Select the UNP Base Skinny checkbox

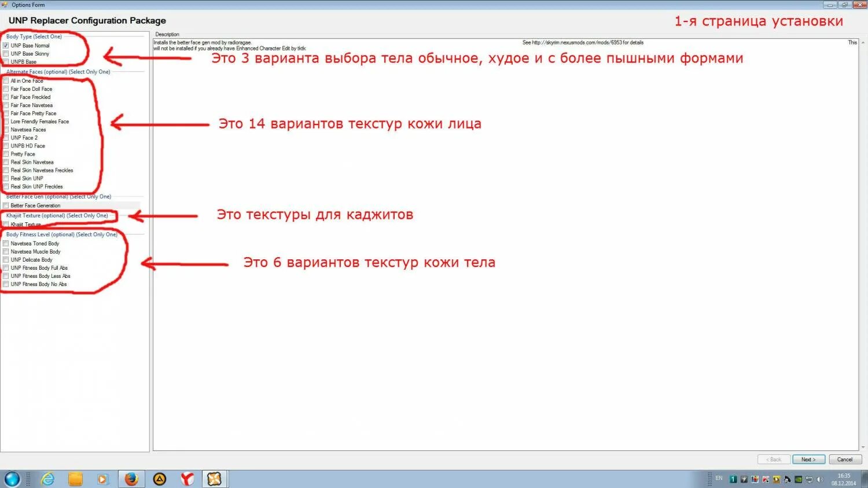click(6, 54)
